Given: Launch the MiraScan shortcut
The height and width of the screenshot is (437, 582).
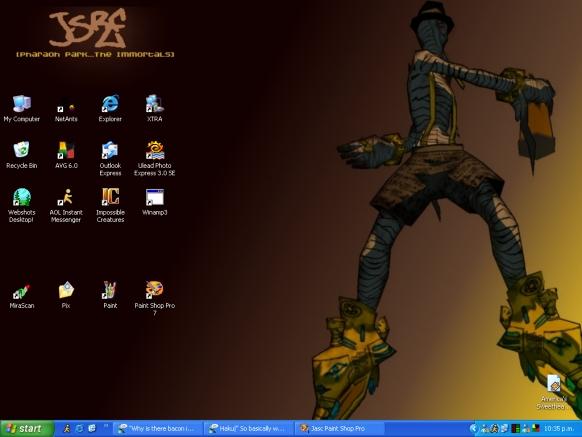Looking at the screenshot, I should click(x=22, y=296).
